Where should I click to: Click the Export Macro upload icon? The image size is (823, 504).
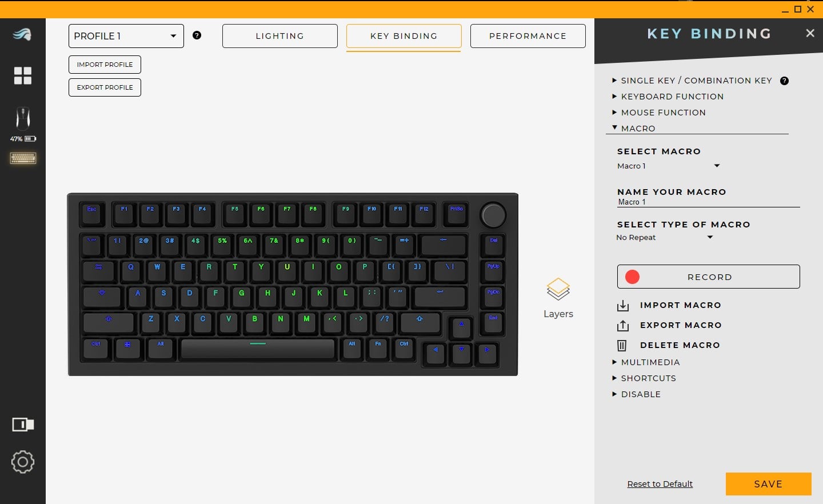coord(623,326)
